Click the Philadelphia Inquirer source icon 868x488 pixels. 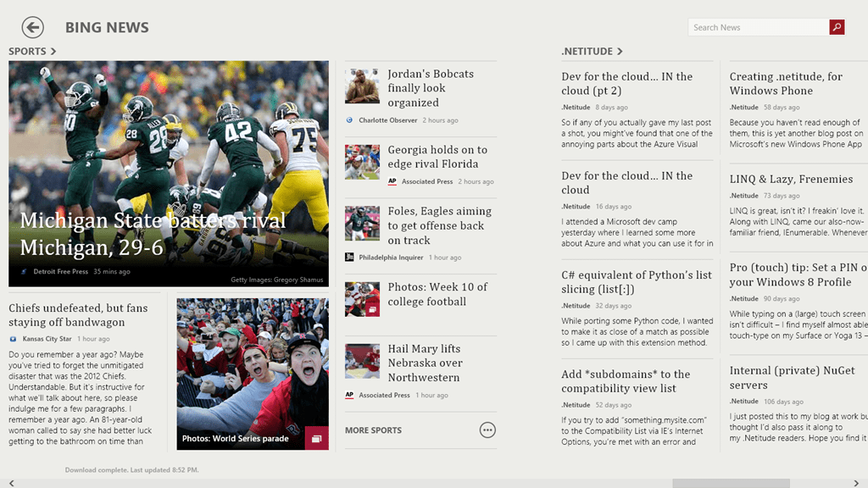(x=349, y=258)
